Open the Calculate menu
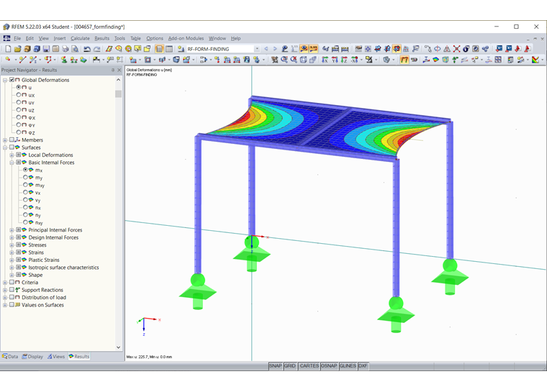547x392 pixels. 80,38
